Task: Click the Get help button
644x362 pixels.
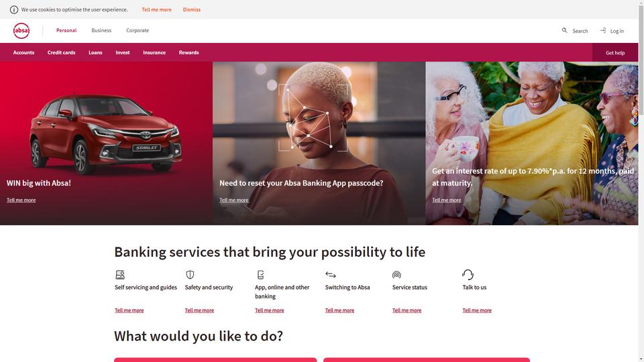Action: pos(615,52)
